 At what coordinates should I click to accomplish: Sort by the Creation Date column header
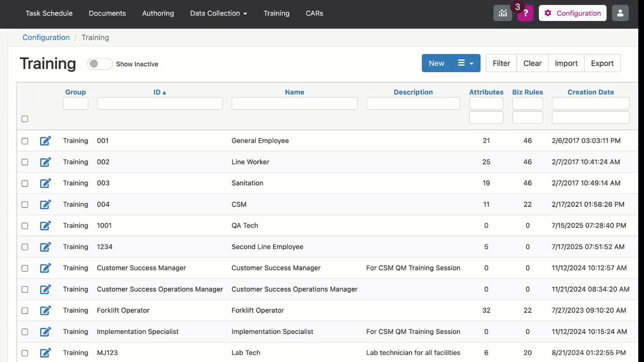(x=591, y=92)
